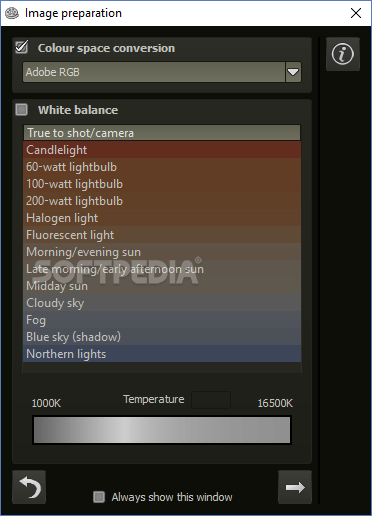The width and height of the screenshot is (372, 516).
Task: Uncheck Colour space conversion checkbox
Action: pos(22,47)
